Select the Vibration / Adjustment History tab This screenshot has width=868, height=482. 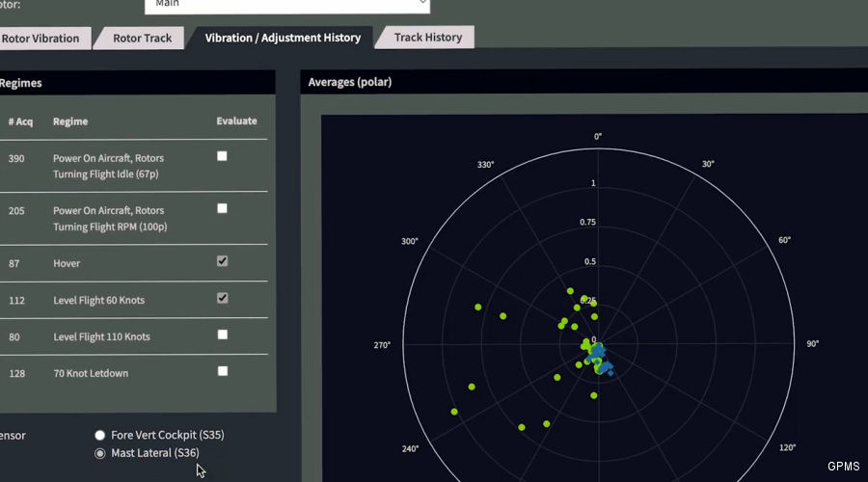pos(283,39)
